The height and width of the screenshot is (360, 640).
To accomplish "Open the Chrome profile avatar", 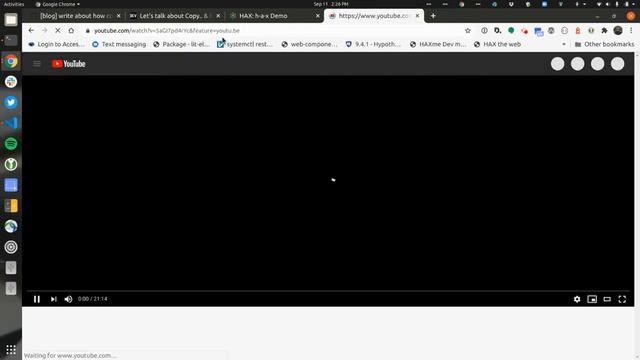I will coord(618,31).
